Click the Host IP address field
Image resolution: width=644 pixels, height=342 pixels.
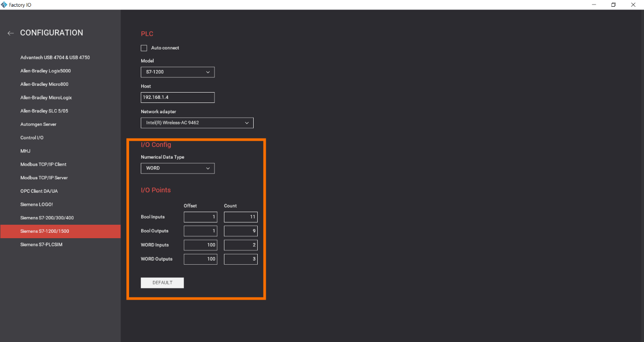178,97
